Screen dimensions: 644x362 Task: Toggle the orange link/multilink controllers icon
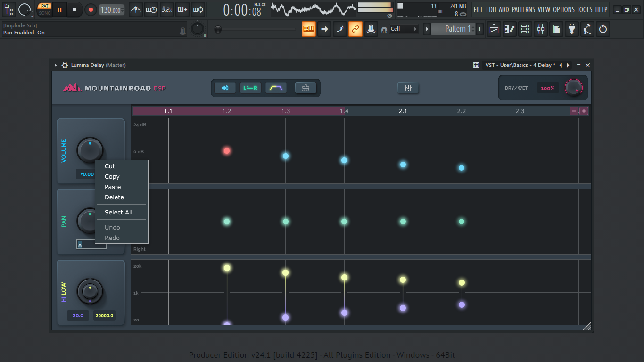tap(355, 29)
